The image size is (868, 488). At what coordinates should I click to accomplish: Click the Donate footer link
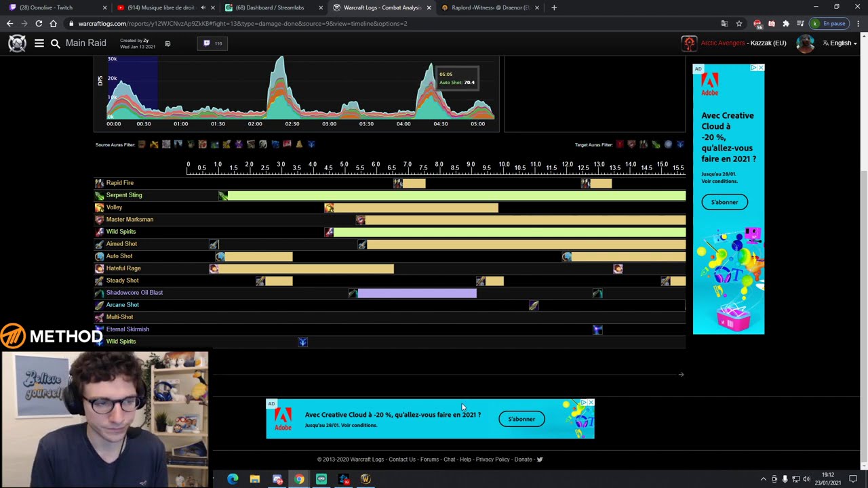(523, 460)
